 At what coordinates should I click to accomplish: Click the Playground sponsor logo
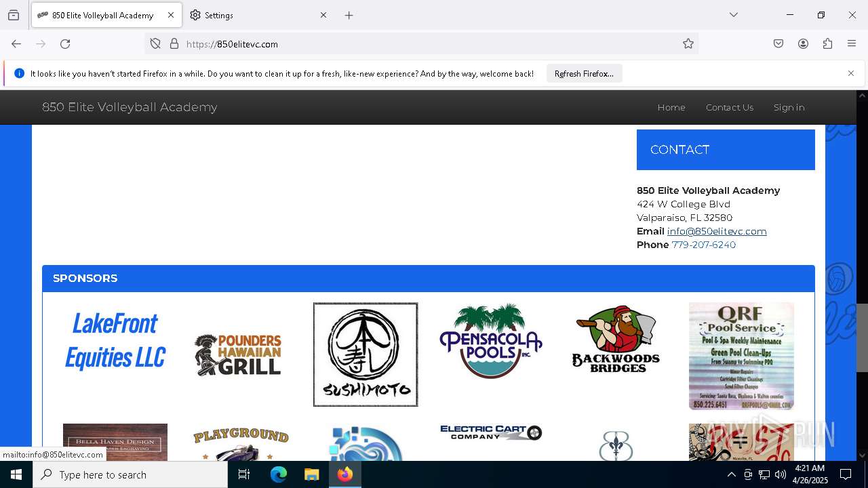coord(241,443)
